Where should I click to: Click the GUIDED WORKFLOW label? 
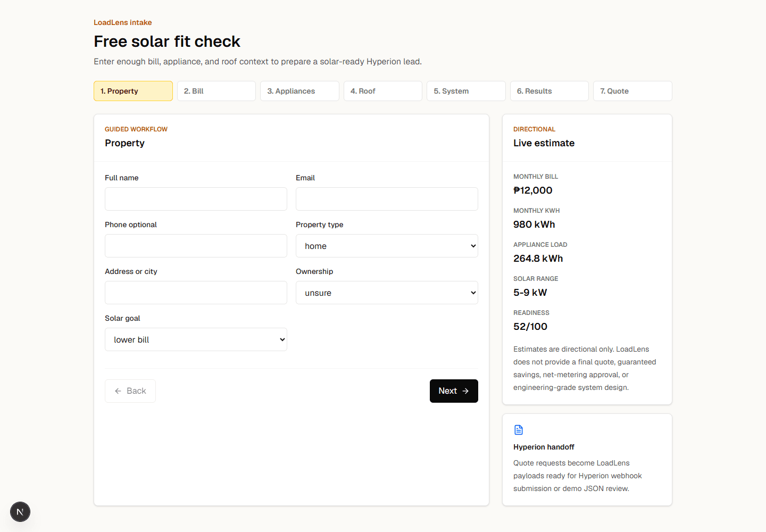pos(136,129)
